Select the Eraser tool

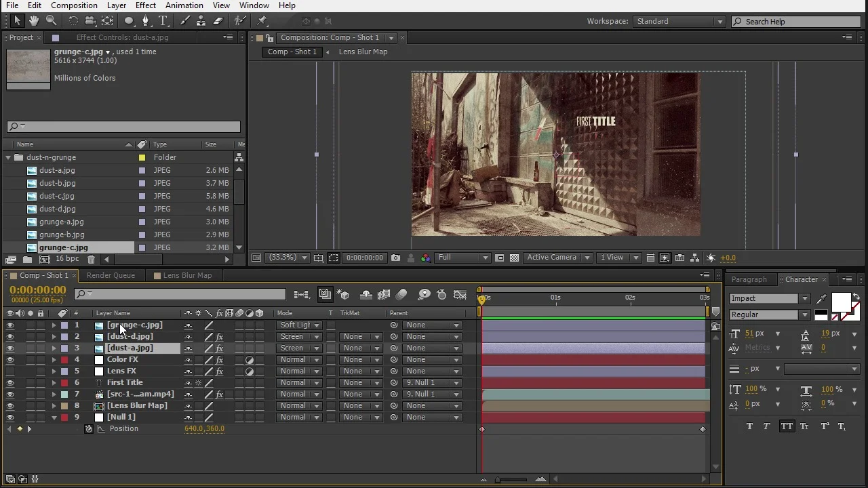click(x=218, y=21)
